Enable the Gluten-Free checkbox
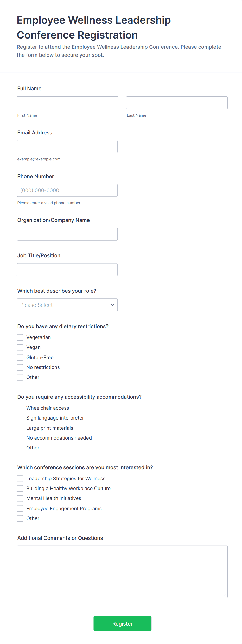 tap(20, 357)
